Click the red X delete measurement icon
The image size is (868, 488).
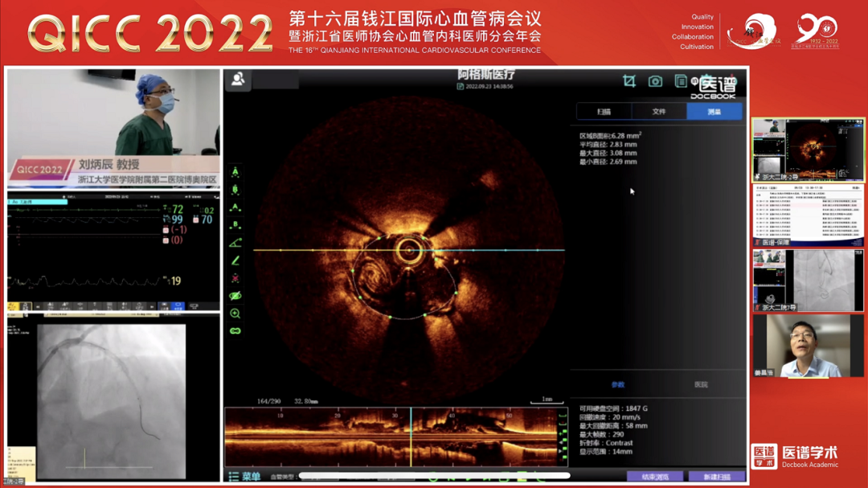[235, 278]
